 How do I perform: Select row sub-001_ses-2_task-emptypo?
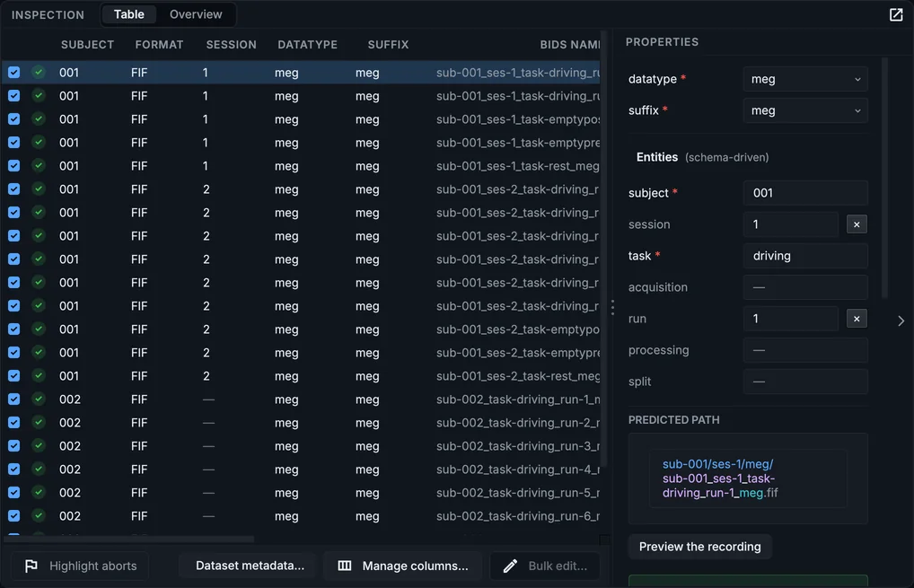tap(301, 329)
